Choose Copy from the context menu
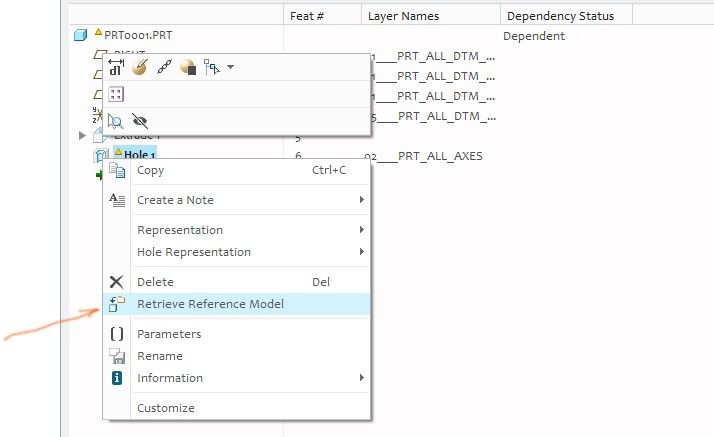714x437 pixels. (x=151, y=170)
